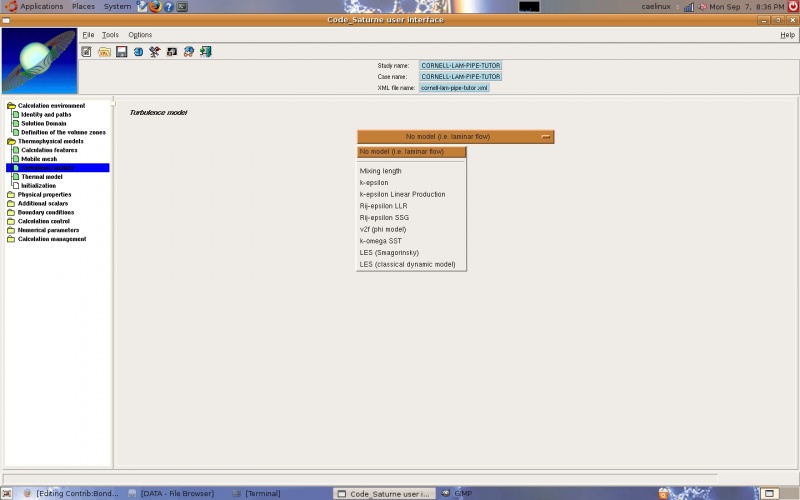Click the Study name field
This screenshot has width=800, height=500.
tap(460, 66)
